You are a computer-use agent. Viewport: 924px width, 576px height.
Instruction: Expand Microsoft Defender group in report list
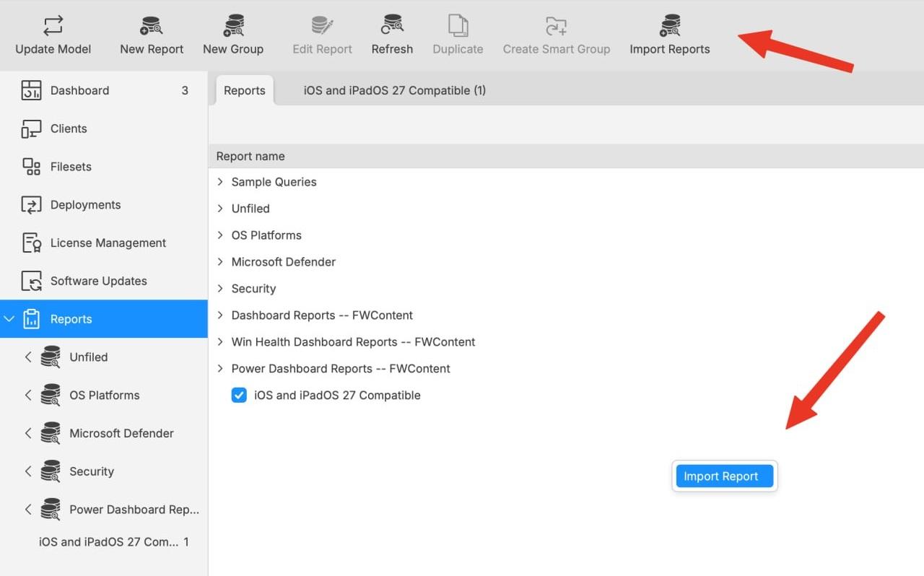click(220, 262)
